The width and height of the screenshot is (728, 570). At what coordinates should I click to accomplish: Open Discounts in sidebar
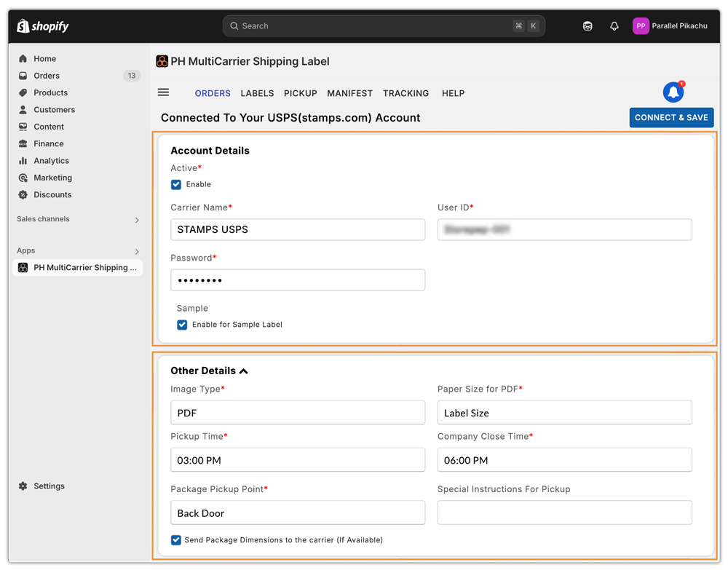coord(52,194)
